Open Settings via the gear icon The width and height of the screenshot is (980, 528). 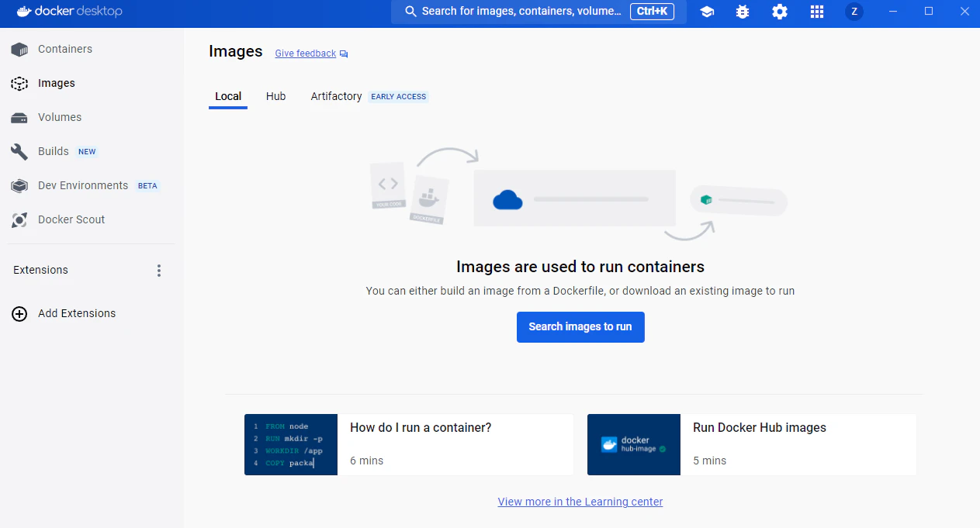click(780, 12)
